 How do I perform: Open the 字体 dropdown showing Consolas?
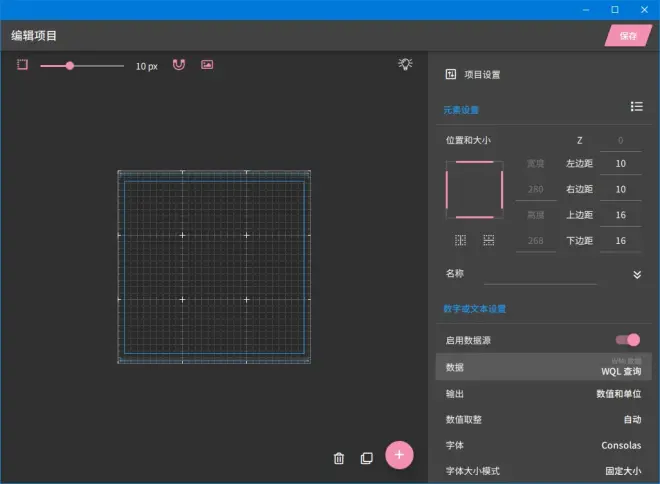(x=621, y=445)
